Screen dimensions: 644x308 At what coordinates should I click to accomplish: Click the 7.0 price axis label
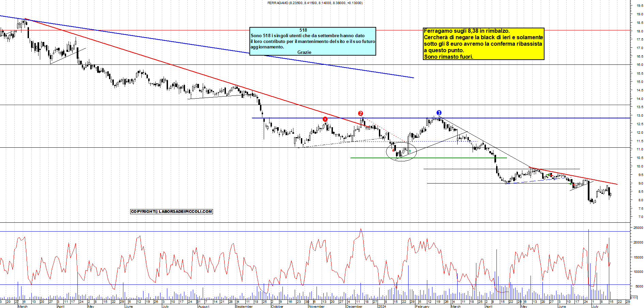[640, 217]
